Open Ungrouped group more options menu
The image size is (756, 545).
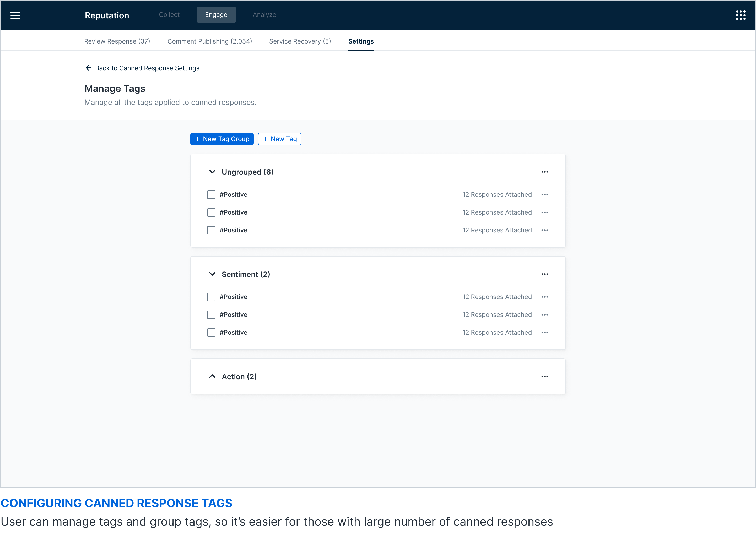tap(544, 172)
